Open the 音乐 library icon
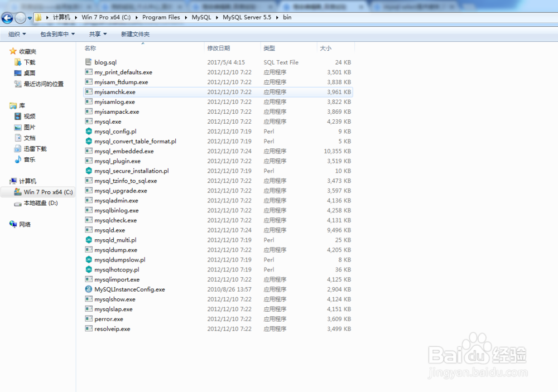 point(18,159)
